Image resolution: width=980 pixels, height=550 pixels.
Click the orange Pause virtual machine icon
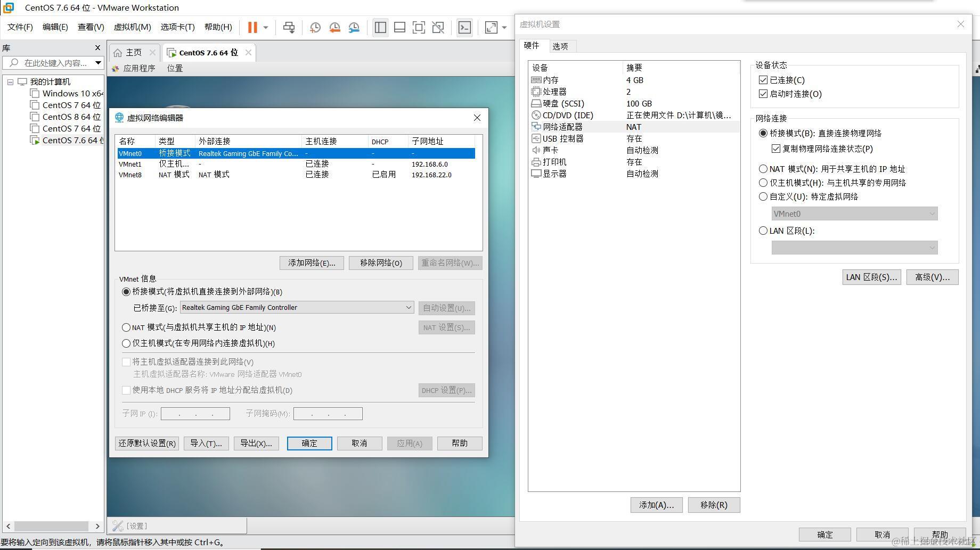[x=252, y=27]
